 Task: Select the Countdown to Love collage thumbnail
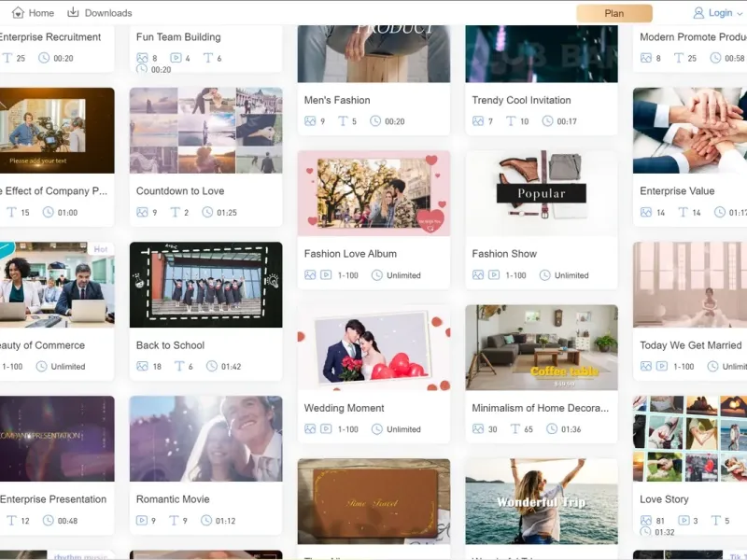coord(205,130)
